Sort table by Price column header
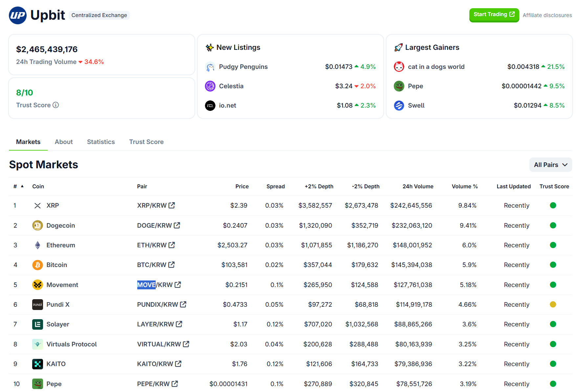The height and width of the screenshot is (392, 581). click(x=242, y=187)
